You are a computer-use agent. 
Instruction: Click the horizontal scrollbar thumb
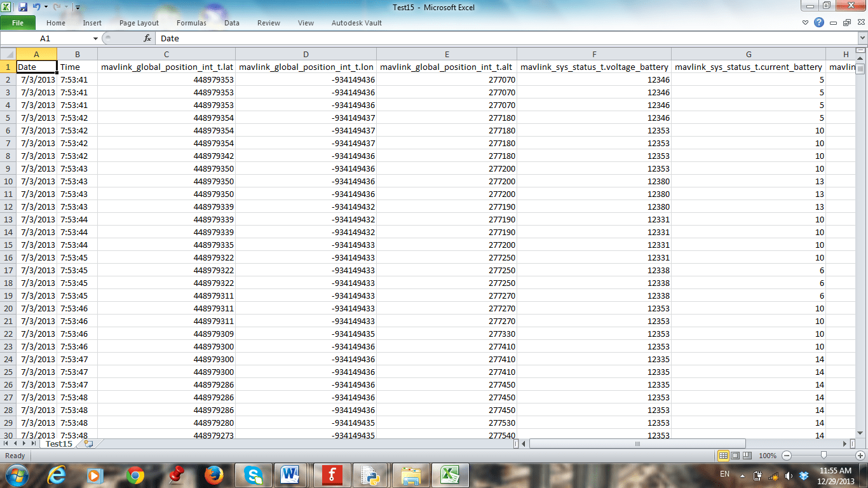point(637,444)
